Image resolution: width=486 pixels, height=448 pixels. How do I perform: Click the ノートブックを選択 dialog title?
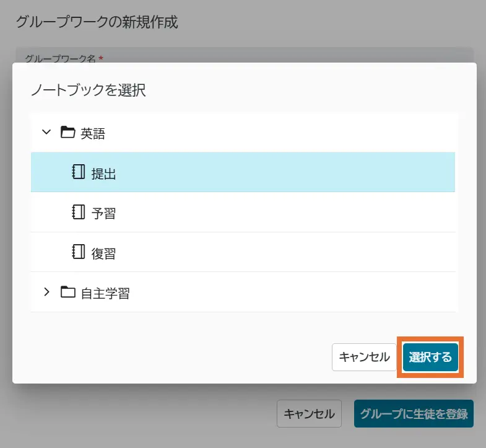[89, 90]
